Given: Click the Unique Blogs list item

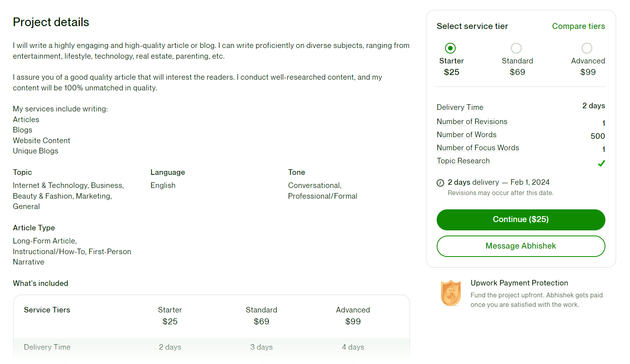Looking at the screenshot, I should [x=35, y=151].
